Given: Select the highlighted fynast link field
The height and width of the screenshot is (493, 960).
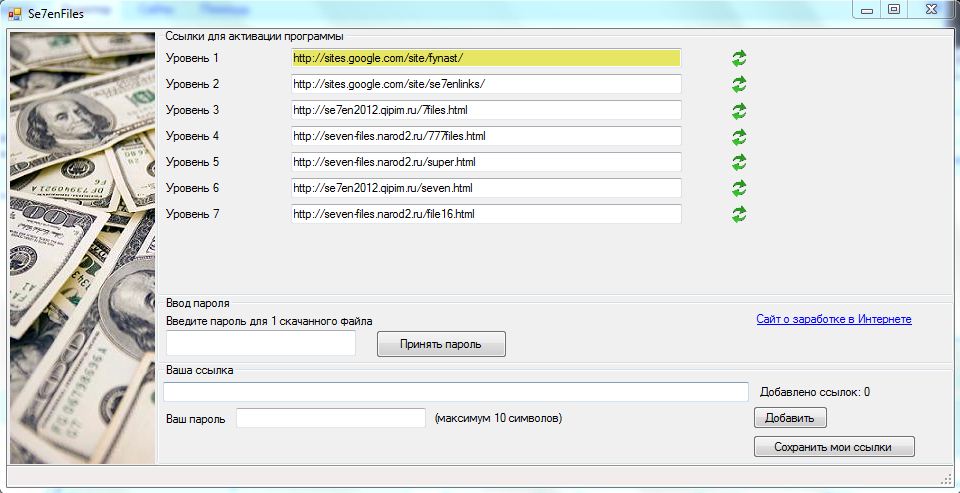Looking at the screenshot, I should 486,58.
